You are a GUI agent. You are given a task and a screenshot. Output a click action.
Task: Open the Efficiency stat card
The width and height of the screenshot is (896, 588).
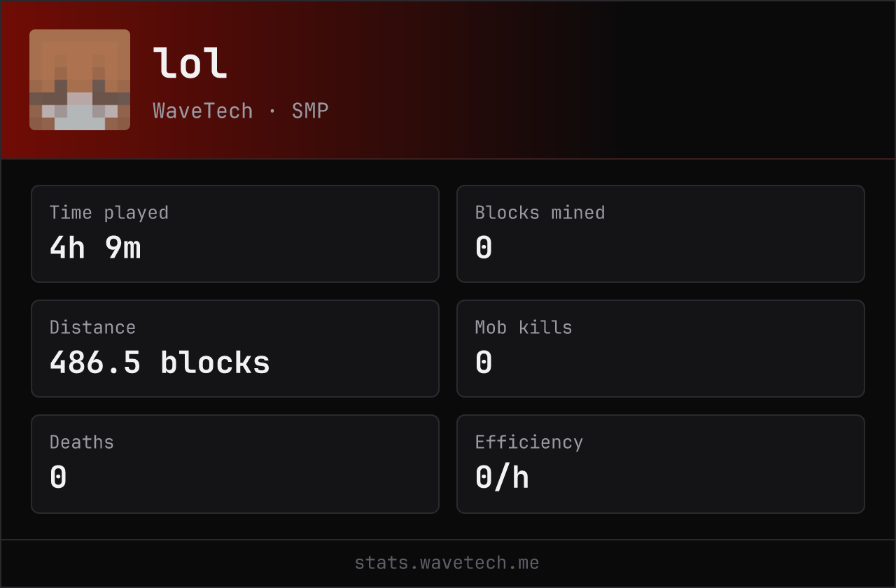click(x=661, y=464)
